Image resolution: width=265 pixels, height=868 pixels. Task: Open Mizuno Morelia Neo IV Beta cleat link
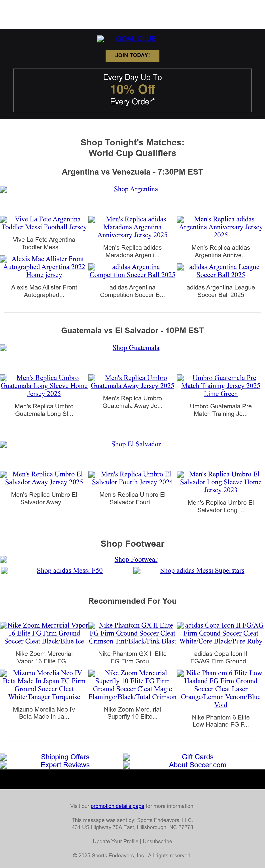[44, 685]
